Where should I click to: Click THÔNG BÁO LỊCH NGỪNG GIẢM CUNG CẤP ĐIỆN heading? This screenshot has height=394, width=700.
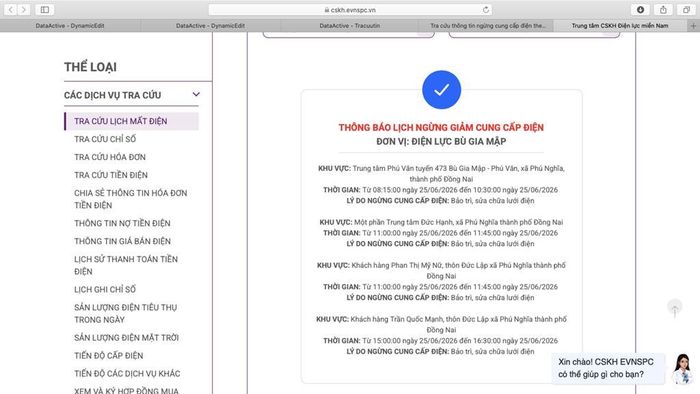[x=441, y=128]
